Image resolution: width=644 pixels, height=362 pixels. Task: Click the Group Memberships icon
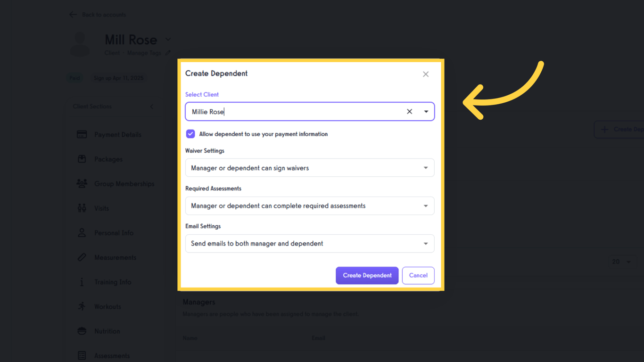[x=81, y=184]
